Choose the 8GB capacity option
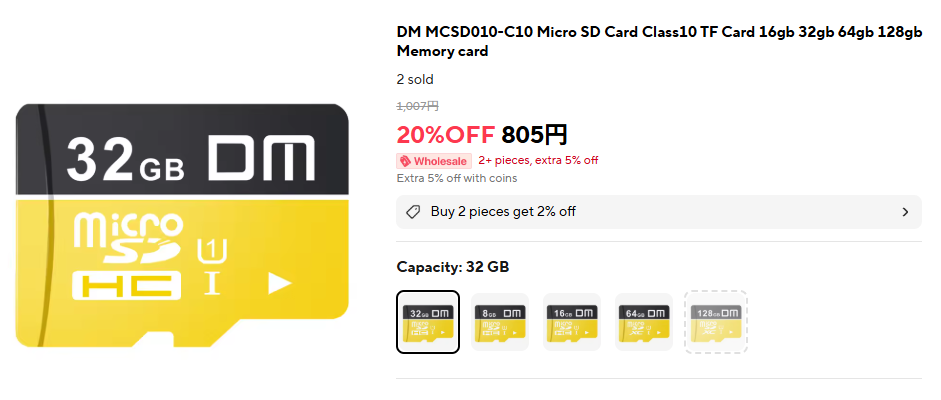This screenshot has height=400, width=941. coord(500,322)
